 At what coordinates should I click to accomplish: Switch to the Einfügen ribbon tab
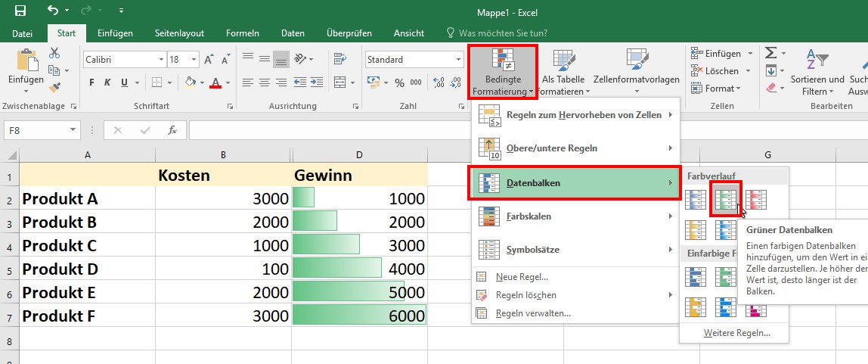click(115, 33)
